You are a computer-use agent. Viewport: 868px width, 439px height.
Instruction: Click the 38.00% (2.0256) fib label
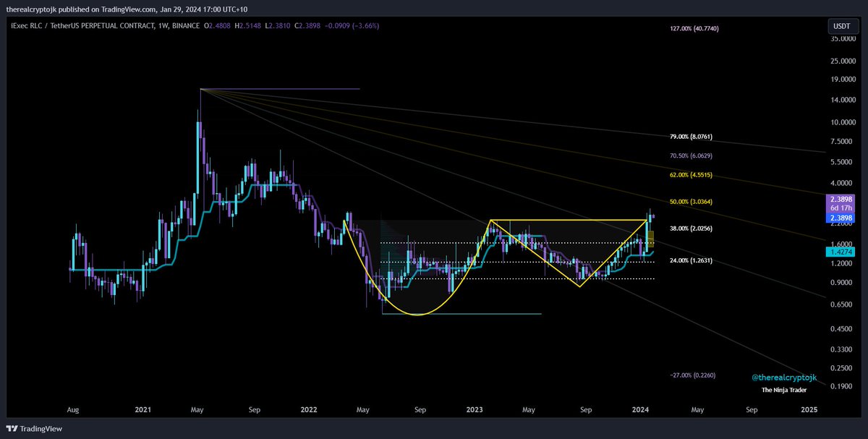(692, 229)
